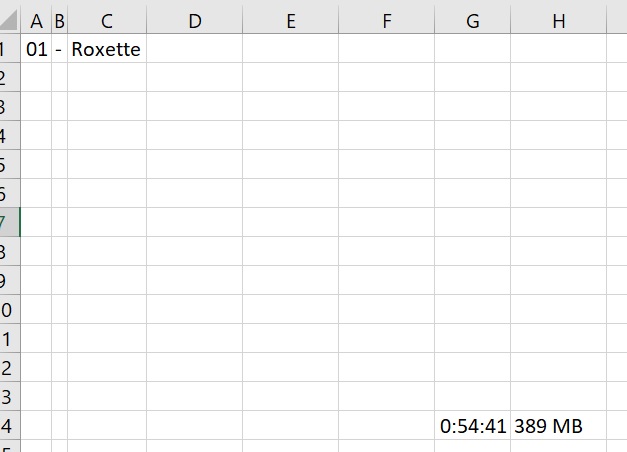Click the Select All corner triangle

(x=9, y=20)
